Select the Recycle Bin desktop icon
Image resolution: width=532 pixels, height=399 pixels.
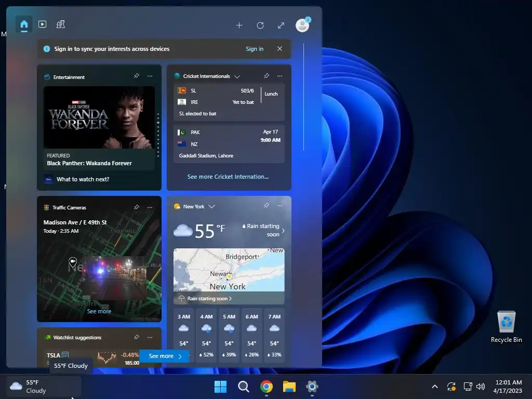click(x=506, y=327)
